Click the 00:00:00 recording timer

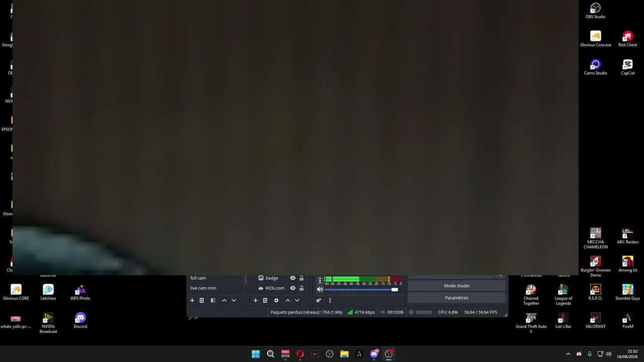[x=420, y=312]
